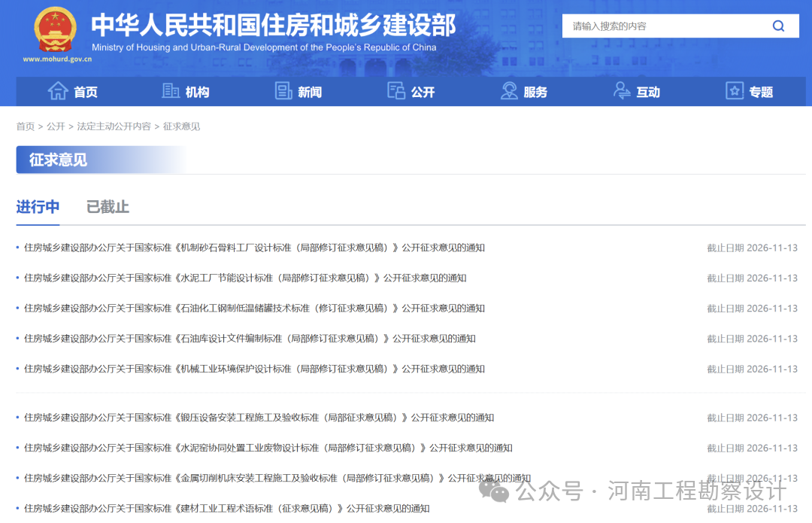This screenshot has height=523, width=812.
Task: Click the document icon beside 公开
Action: pyautogui.click(x=396, y=91)
